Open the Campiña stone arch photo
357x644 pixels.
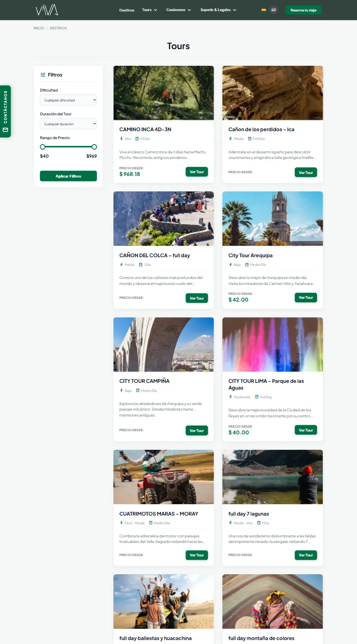(x=163, y=344)
